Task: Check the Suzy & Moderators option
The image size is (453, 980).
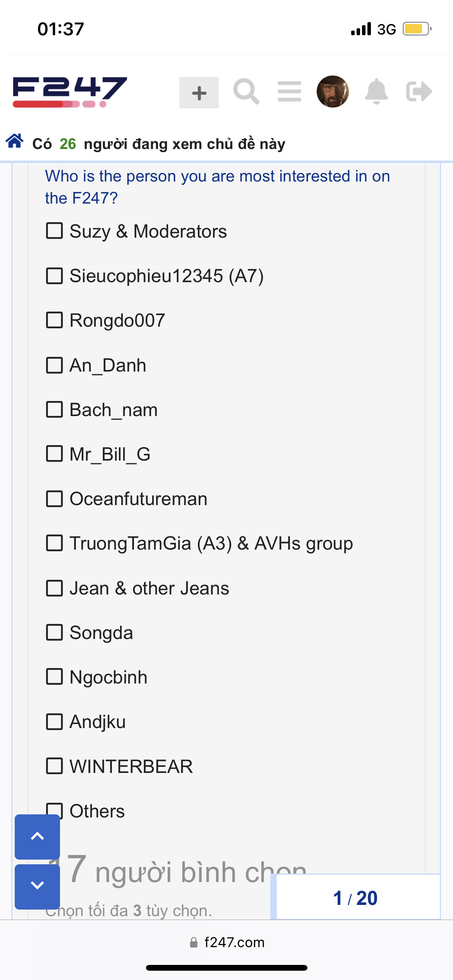Action: [55, 231]
